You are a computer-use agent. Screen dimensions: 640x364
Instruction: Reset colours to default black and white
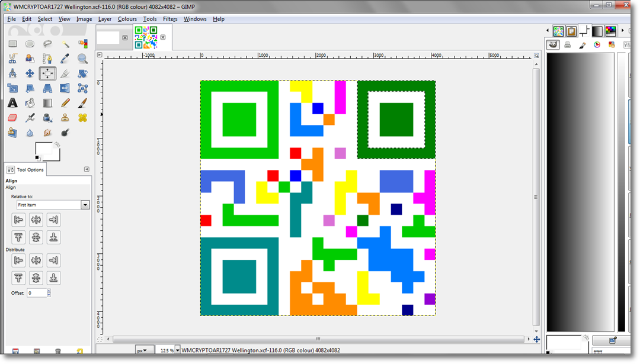[x=37, y=158]
